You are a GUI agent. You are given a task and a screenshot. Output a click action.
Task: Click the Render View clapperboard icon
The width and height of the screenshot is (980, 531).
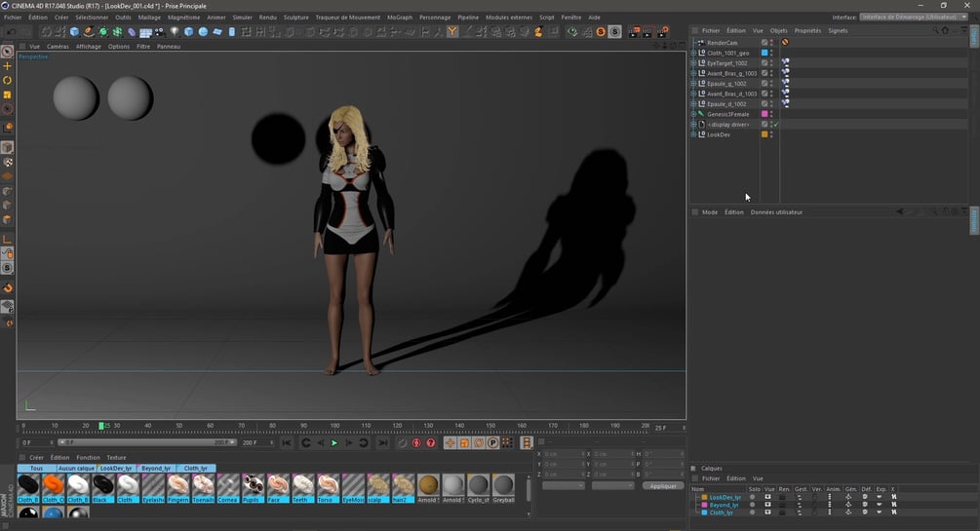634,31
